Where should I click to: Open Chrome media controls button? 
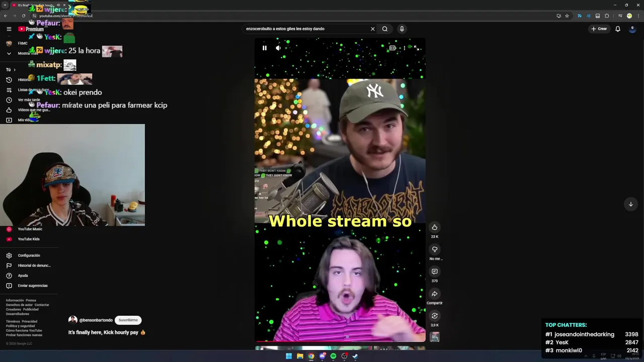[620, 16]
